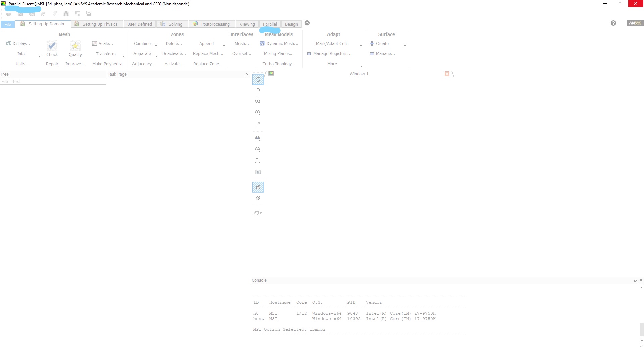Click the save picture camera icon
The height and width of the screenshot is (347, 644).
tap(258, 172)
